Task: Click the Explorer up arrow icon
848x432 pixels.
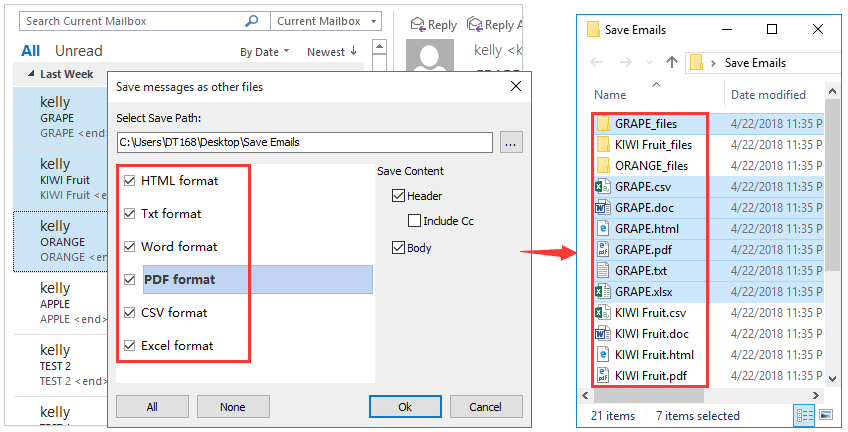Action: click(671, 62)
